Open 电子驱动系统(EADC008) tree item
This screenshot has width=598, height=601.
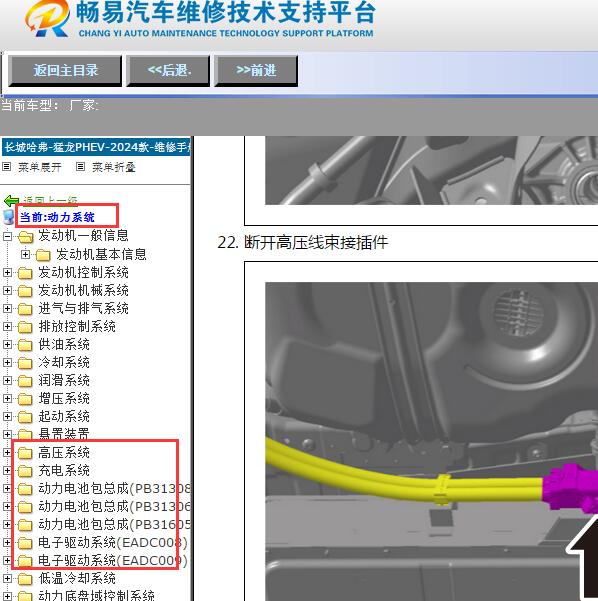coord(113,543)
